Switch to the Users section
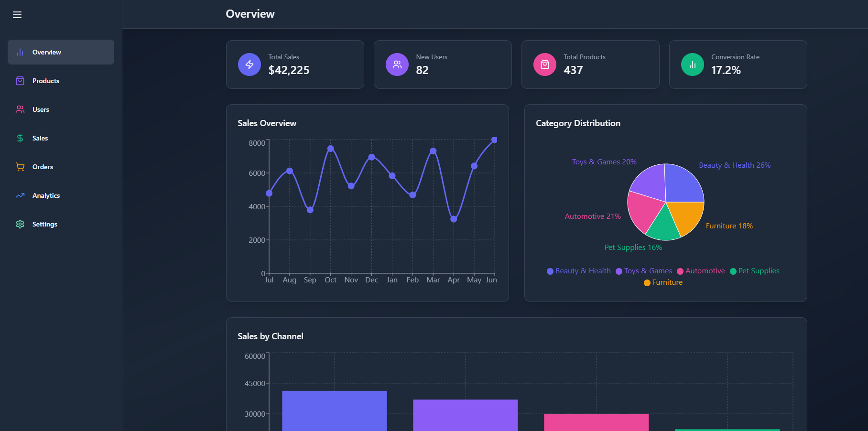The image size is (868, 431). point(40,109)
